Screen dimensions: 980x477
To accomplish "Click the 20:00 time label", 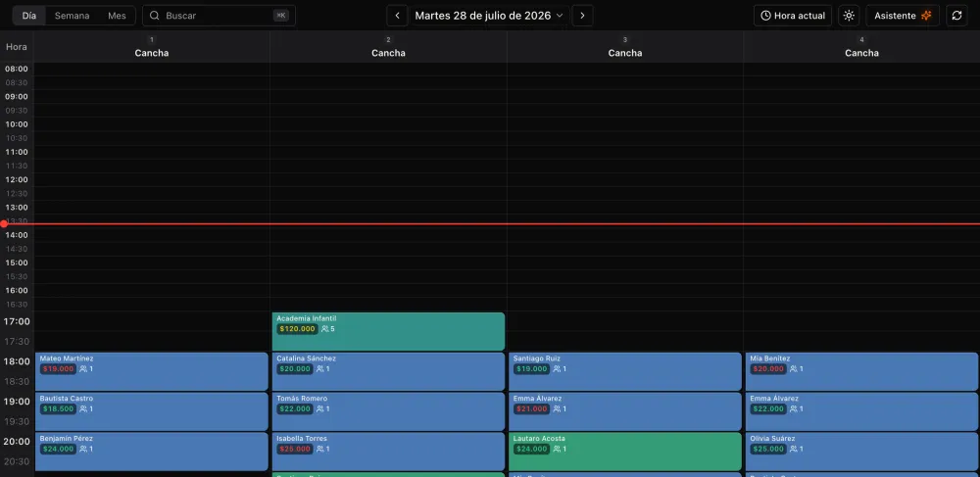I will (x=17, y=442).
